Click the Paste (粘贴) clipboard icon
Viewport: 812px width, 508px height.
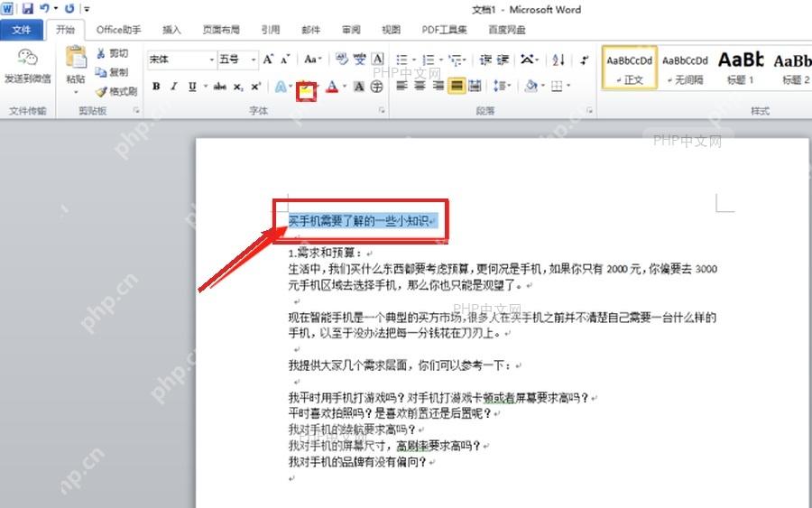[x=76, y=57]
